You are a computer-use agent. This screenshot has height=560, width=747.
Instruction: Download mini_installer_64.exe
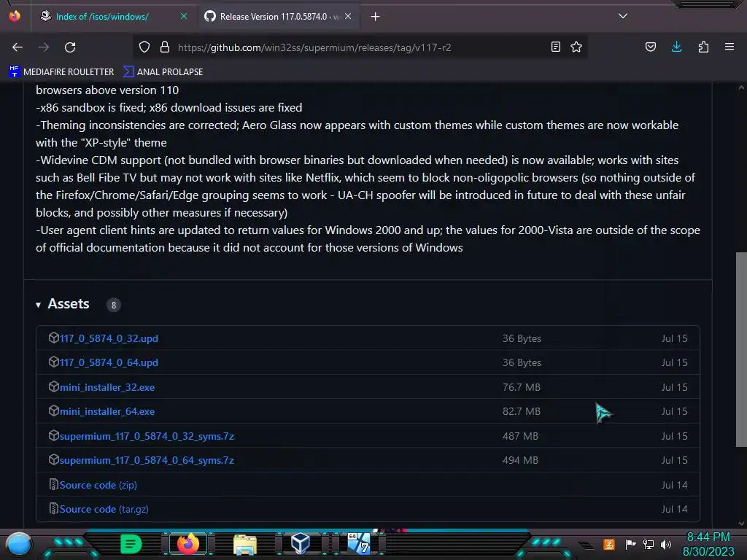point(107,411)
